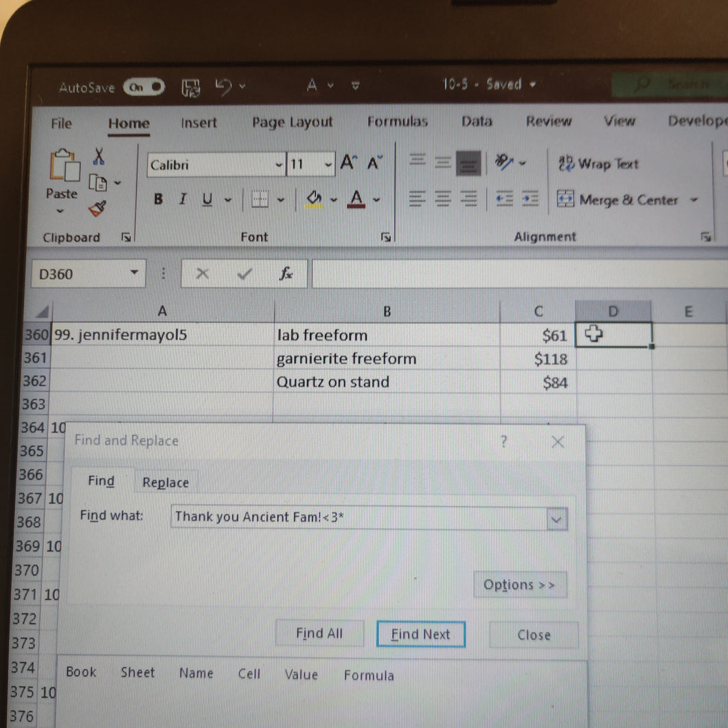
Task: Select the Format Painter brush
Action: [x=98, y=209]
